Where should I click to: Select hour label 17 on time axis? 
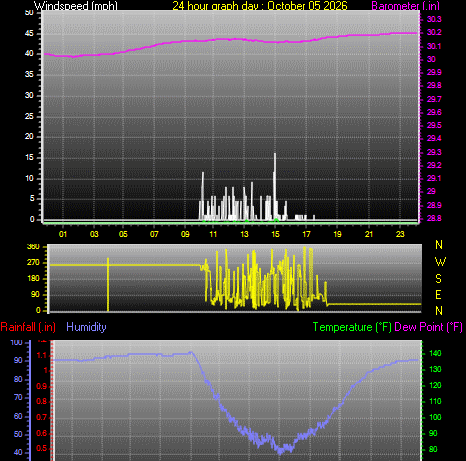(x=306, y=234)
